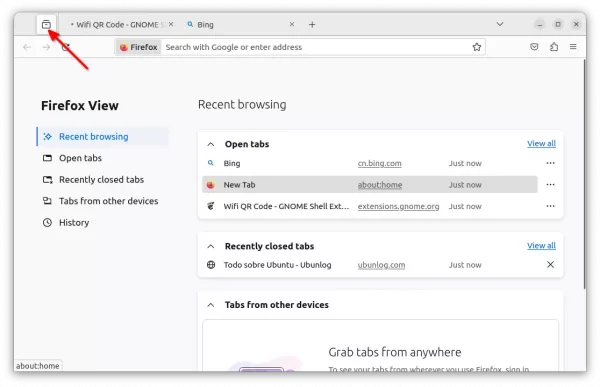600x387 pixels.
Task: Dismiss Todo sobre Ubuntu closed tab entry
Action: pyautogui.click(x=550, y=265)
